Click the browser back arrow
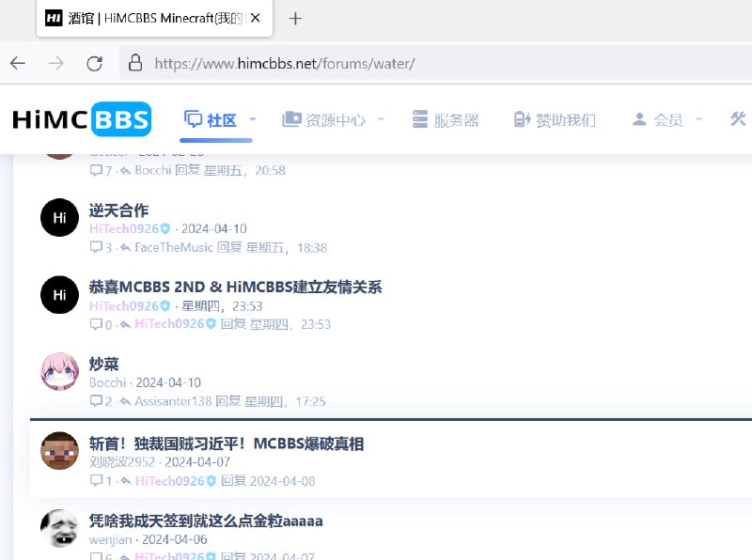The width and height of the screenshot is (752, 560). click(x=18, y=63)
